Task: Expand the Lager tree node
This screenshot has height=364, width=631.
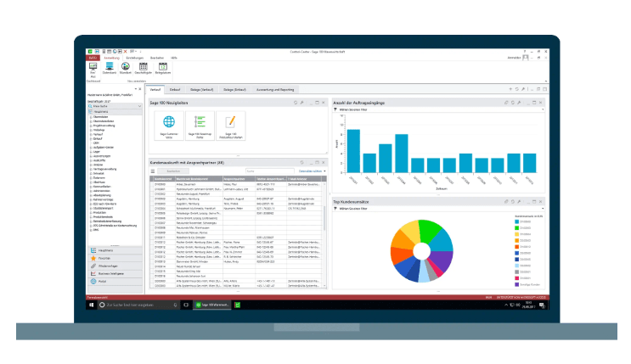Action: pos(91,152)
